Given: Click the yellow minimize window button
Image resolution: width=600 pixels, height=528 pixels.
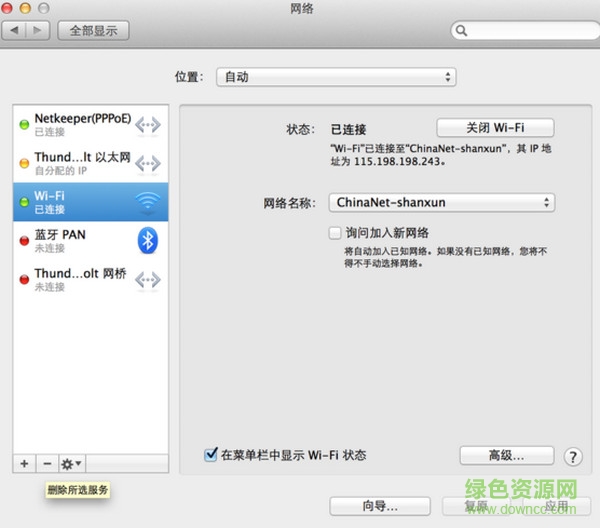Looking at the screenshot, I should (25, 8).
